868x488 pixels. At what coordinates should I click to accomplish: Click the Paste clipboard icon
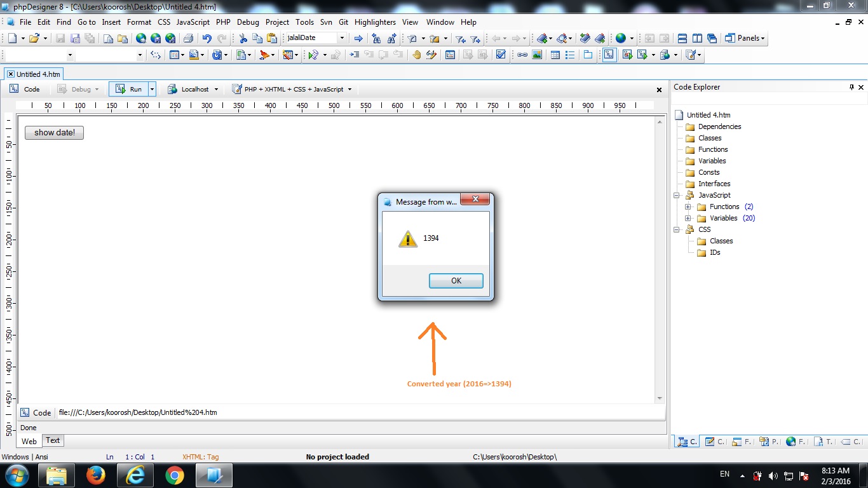(271, 38)
